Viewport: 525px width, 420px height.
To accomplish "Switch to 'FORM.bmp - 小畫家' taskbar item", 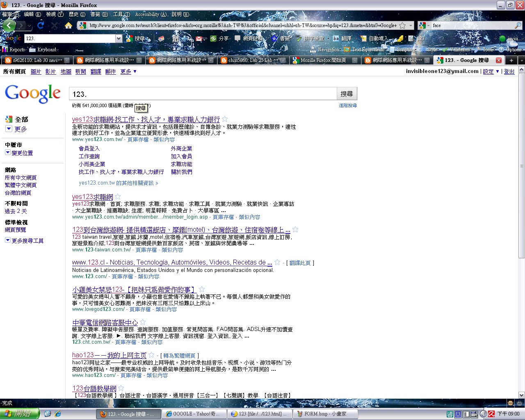I will pos(326,414).
